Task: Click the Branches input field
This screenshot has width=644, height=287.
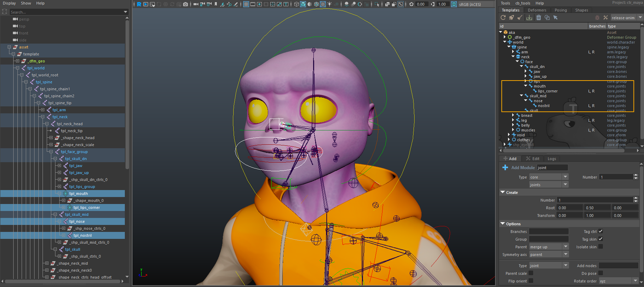Action: click(549, 231)
